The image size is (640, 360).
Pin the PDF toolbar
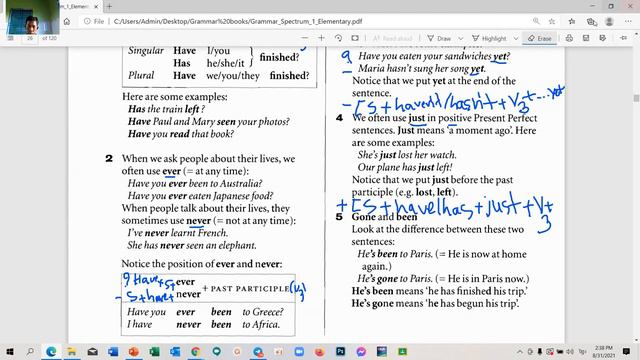623,38
